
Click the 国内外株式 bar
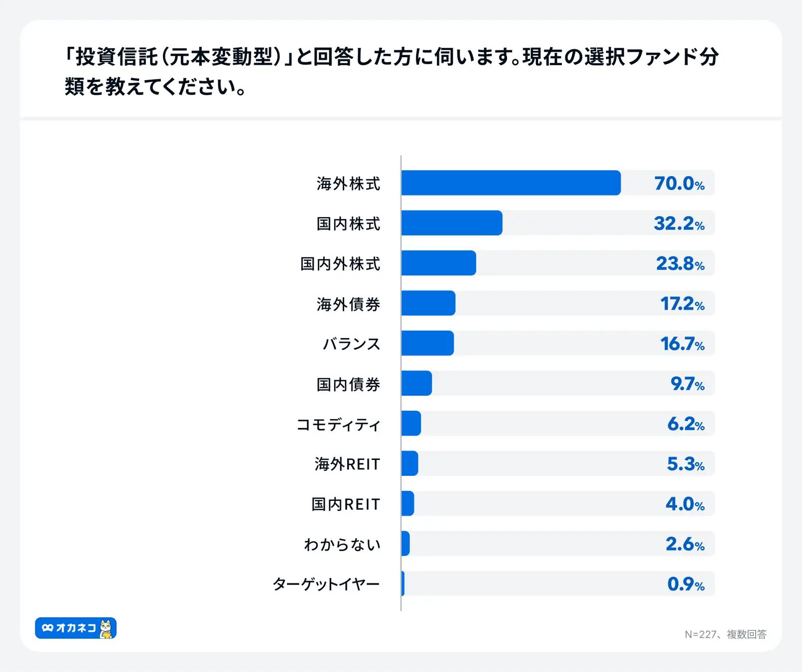pyautogui.click(x=438, y=263)
